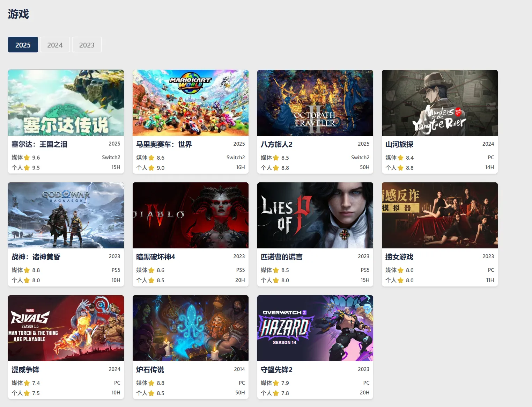This screenshot has height=407, width=532.
Task: Click the media rating star for 八方旅人2
Action: 276,158
